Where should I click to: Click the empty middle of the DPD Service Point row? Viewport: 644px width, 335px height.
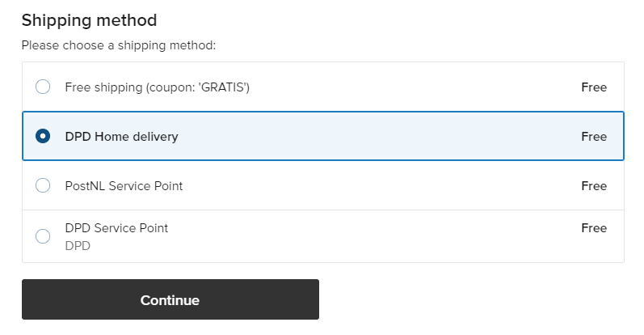point(369,236)
